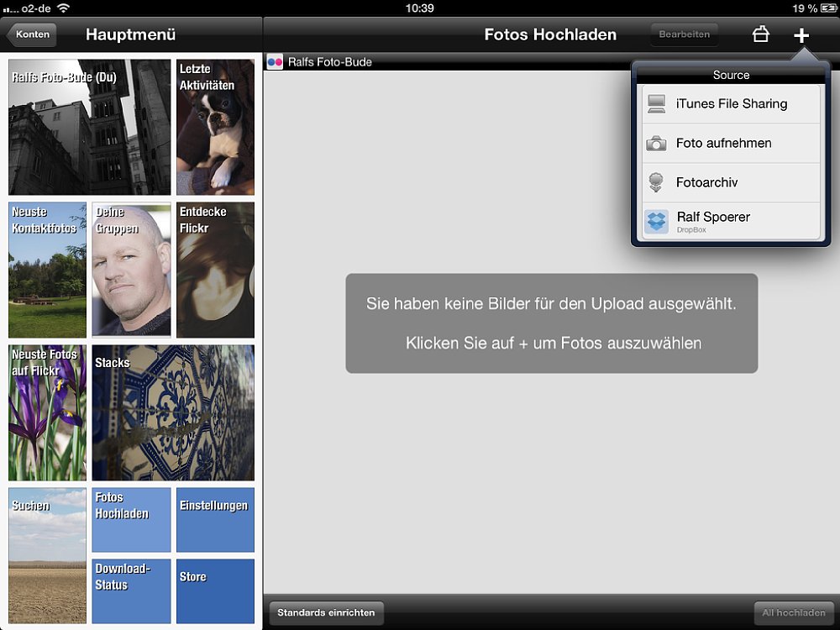Image resolution: width=840 pixels, height=630 pixels.
Task: Pick Fotoarchiv from the Source popover
Action: 706,182
